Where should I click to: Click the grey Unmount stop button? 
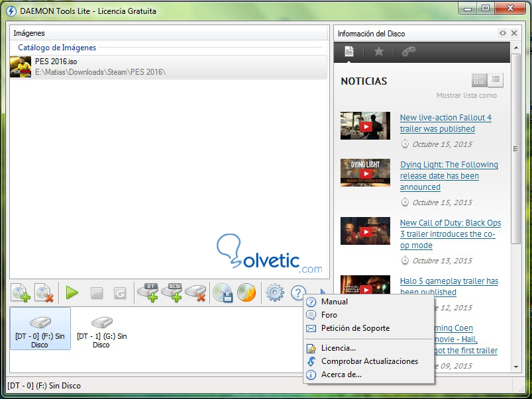pos(97,293)
